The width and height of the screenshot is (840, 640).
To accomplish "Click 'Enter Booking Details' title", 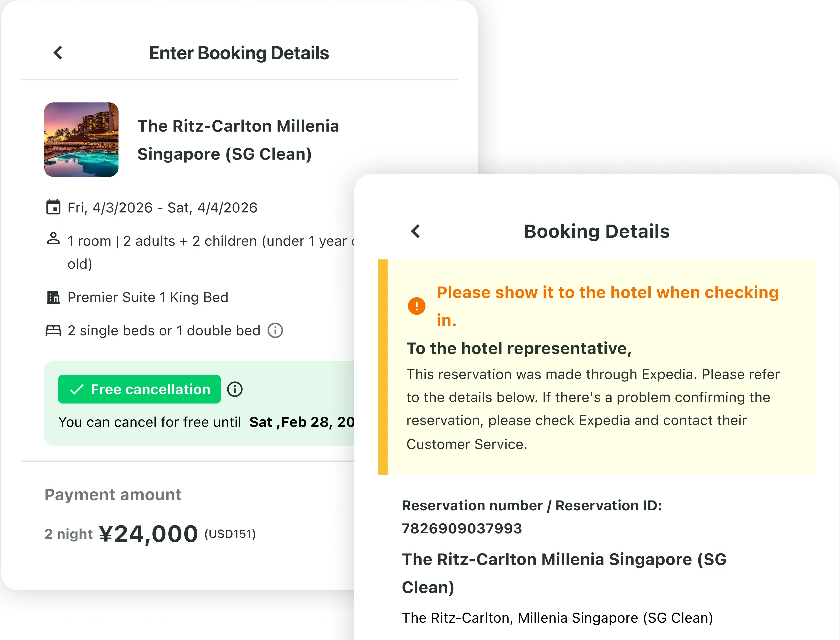I will [238, 53].
